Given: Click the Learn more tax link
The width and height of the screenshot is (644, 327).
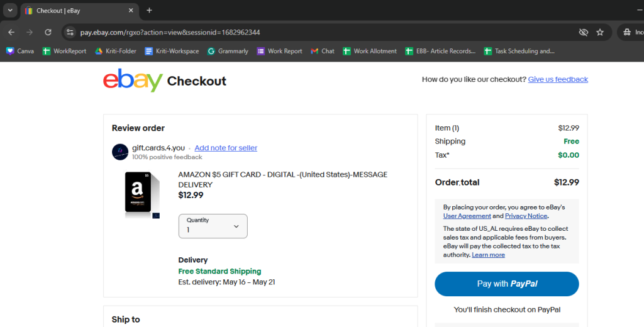Looking at the screenshot, I should pos(488,255).
